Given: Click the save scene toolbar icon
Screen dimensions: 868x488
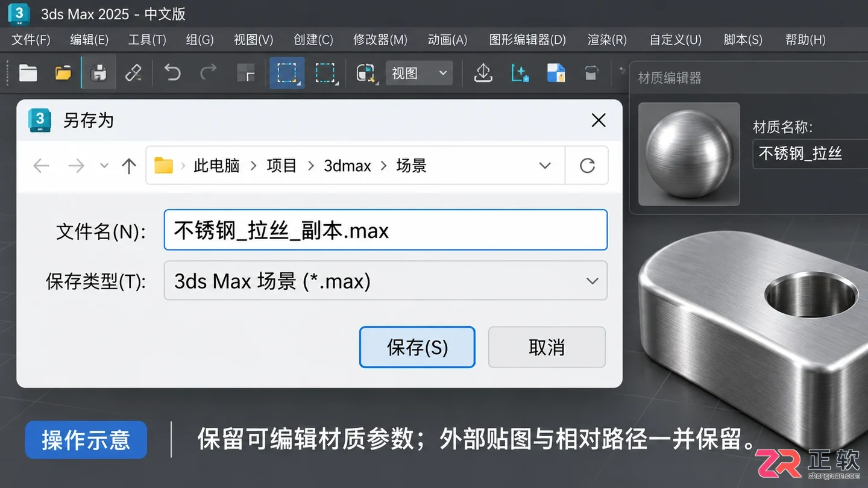Looking at the screenshot, I should pyautogui.click(x=98, y=73).
